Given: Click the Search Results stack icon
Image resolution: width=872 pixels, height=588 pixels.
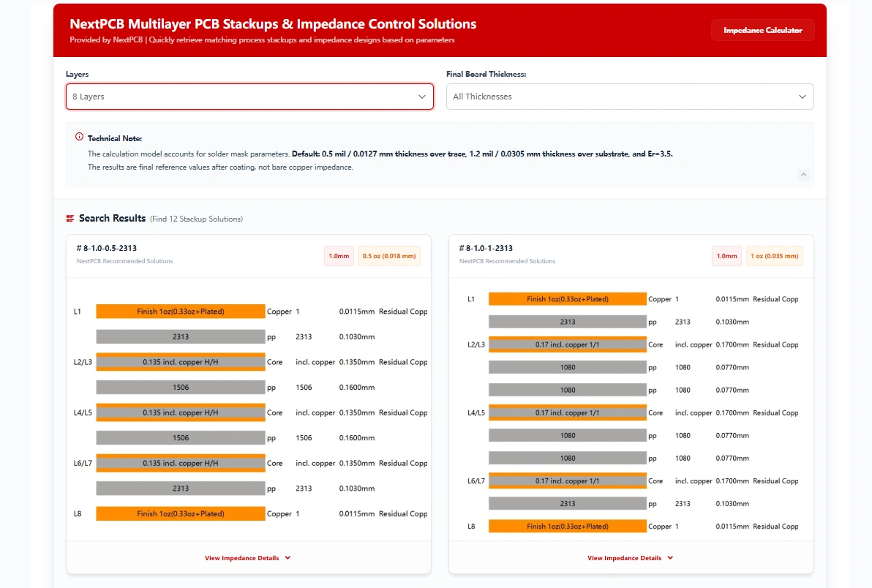Looking at the screenshot, I should point(70,219).
